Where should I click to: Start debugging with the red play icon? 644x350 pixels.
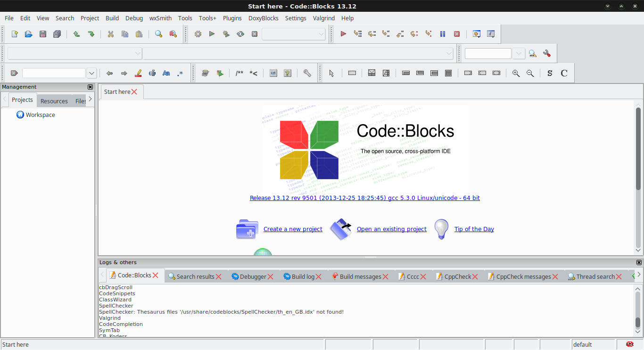coord(343,34)
